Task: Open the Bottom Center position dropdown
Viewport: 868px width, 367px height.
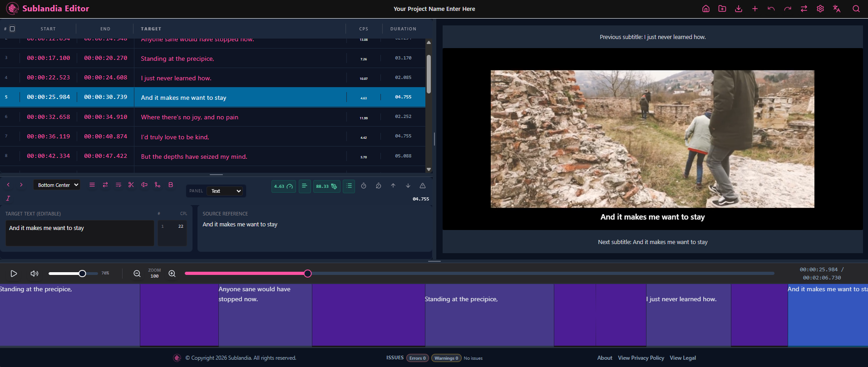Action: pyautogui.click(x=57, y=185)
